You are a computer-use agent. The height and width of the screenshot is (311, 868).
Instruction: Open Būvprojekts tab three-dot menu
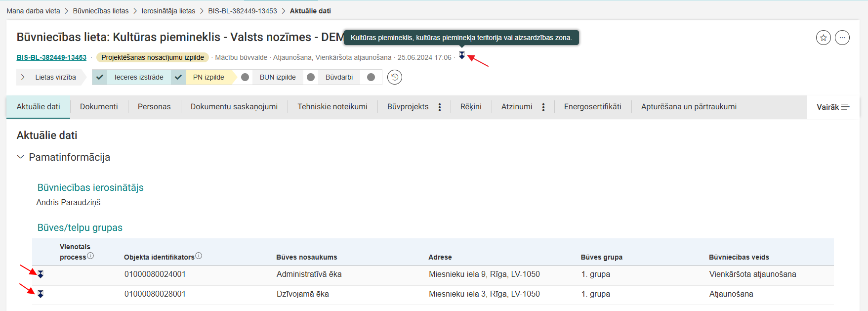pyautogui.click(x=439, y=107)
